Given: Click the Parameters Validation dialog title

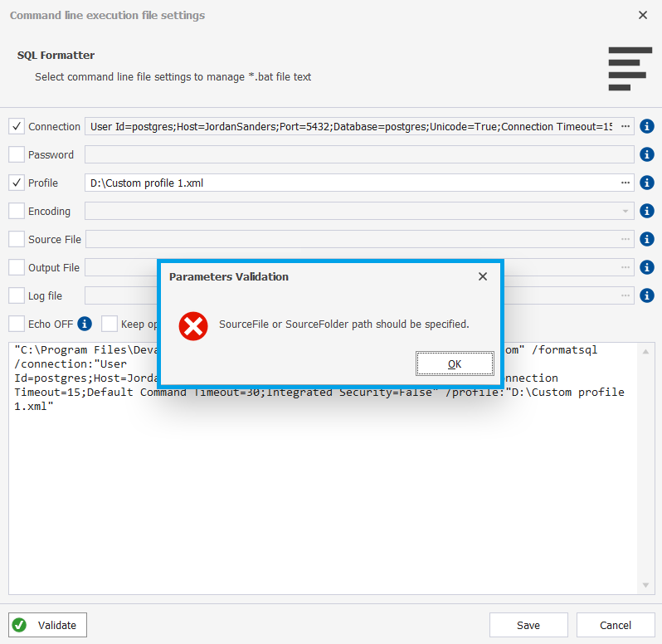Looking at the screenshot, I should pyautogui.click(x=229, y=276).
